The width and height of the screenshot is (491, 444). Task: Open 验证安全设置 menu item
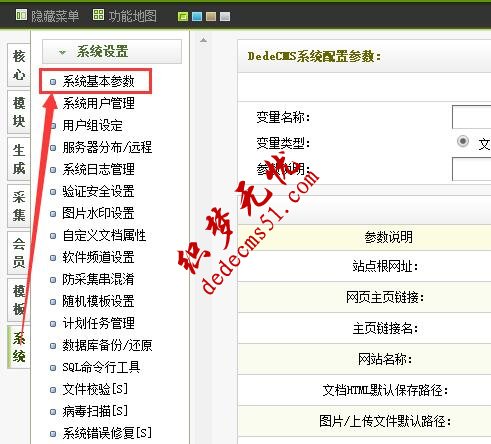(x=98, y=191)
